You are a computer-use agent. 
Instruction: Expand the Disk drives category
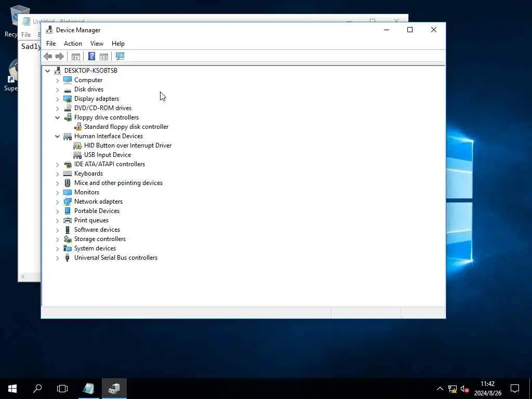click(x=57, y=90)
